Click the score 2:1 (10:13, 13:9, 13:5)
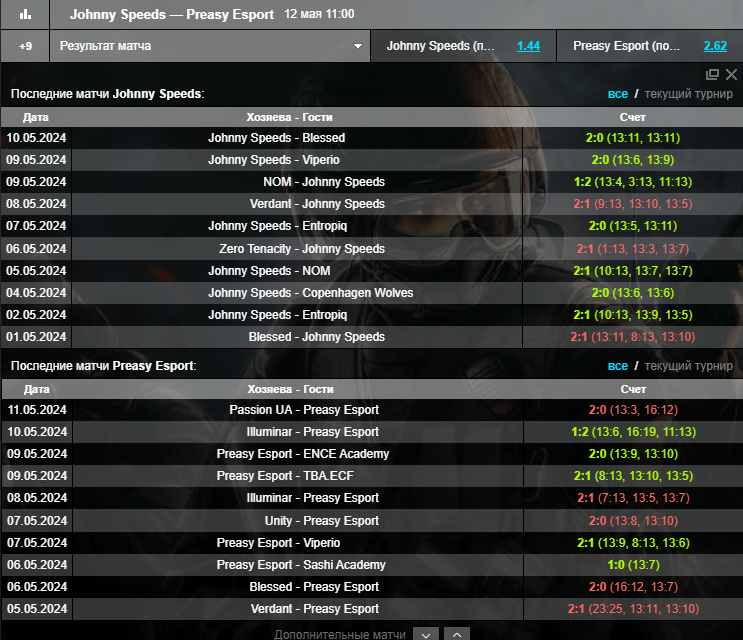The height and width of the screenshot is (640, 743). [x=633, y=315]
